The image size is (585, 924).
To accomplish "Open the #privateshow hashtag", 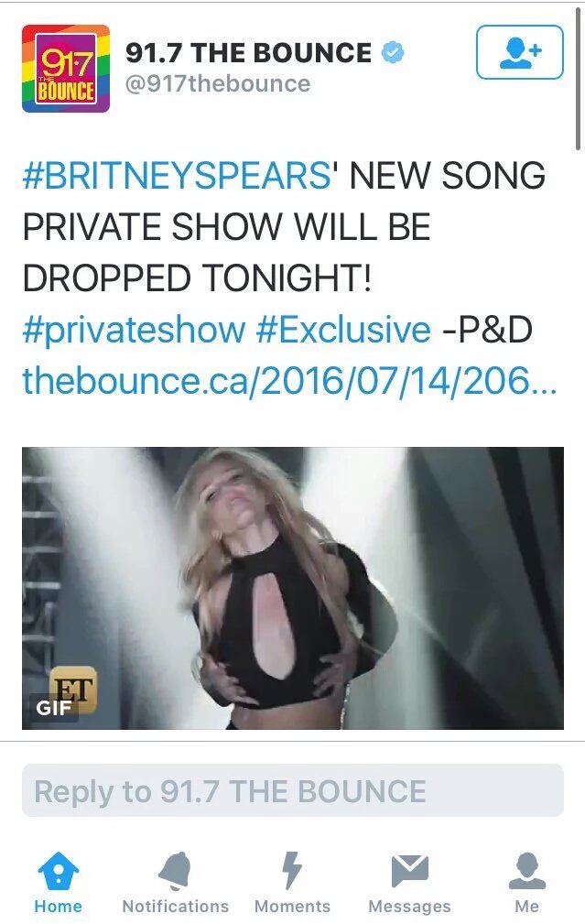I will coord(134,329).
